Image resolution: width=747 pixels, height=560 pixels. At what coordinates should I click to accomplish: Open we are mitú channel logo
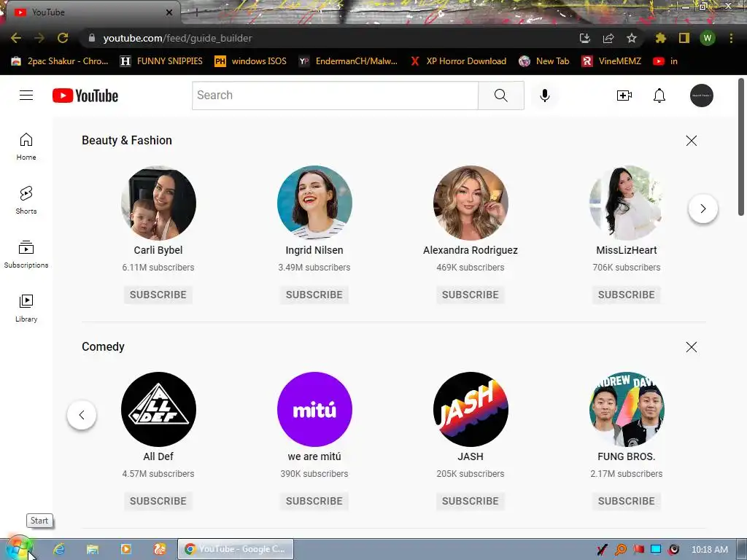click(x=314, y=409)
